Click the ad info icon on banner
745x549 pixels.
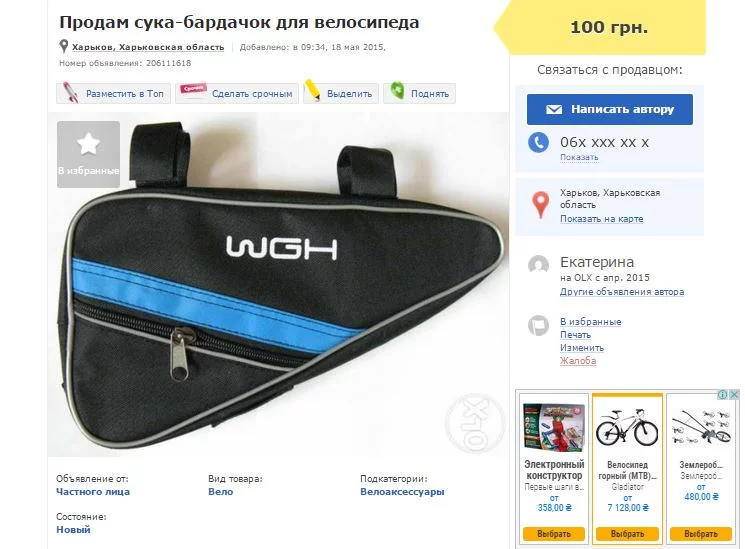tap(723, 395)
